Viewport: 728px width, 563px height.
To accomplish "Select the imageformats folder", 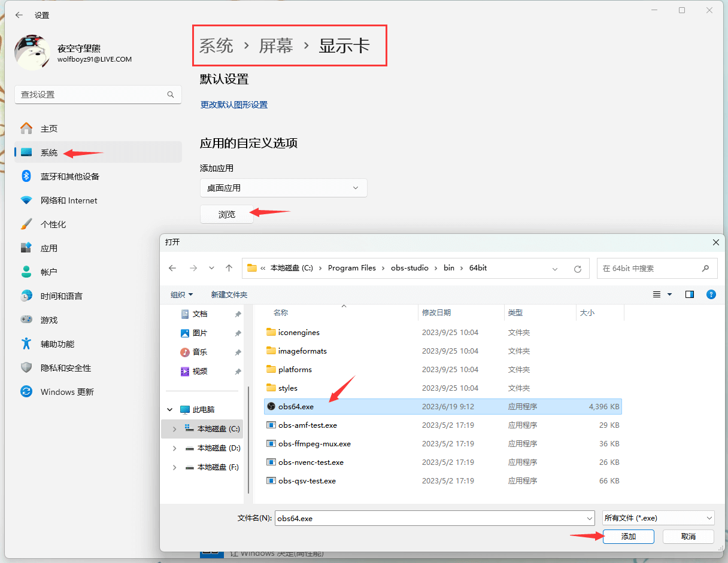I will [x=443, y=351].
